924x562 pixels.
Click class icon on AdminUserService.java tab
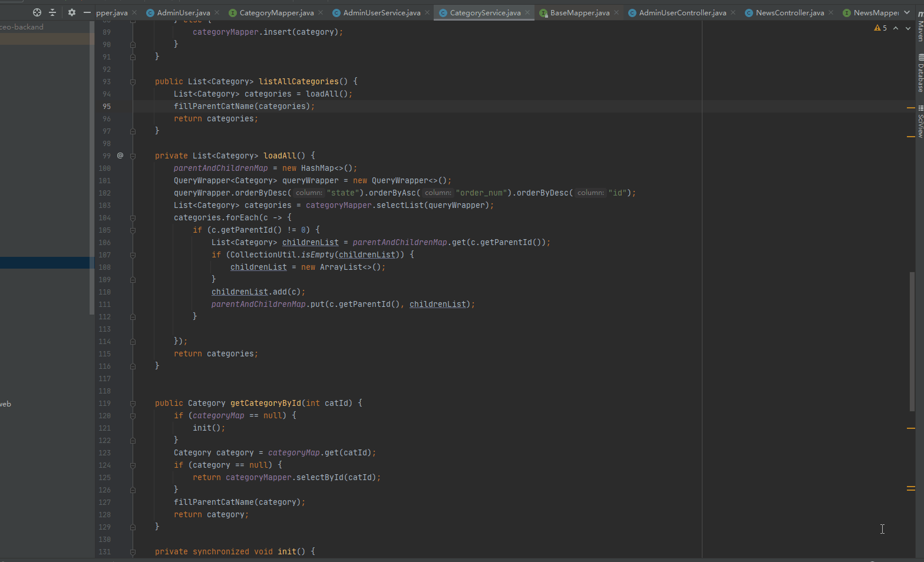[x=336, y=12]
